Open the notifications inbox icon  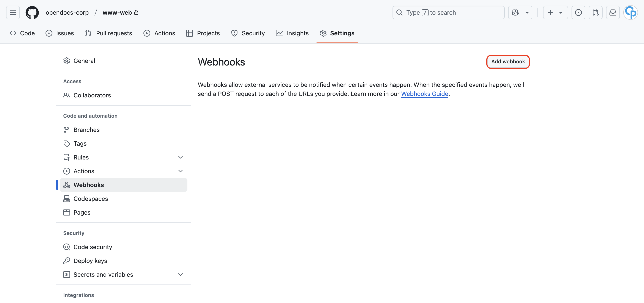tap(613, 12)
